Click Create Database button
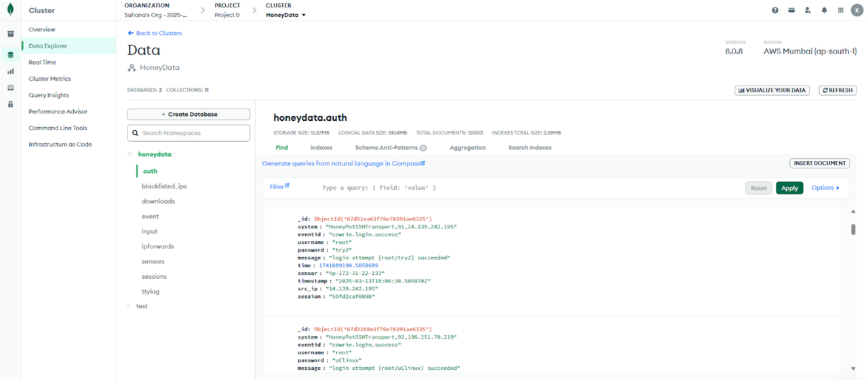 click(189, 115)
